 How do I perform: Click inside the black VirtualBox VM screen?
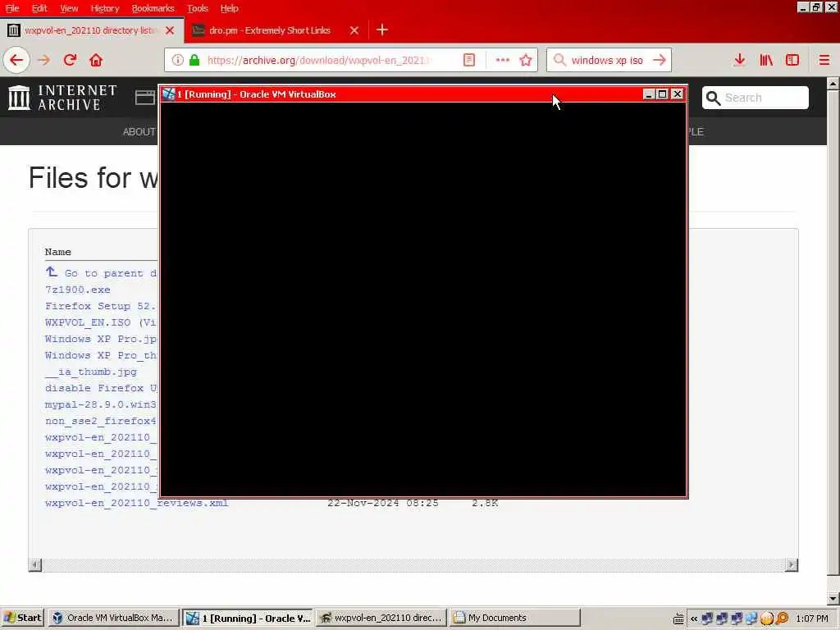423,299
